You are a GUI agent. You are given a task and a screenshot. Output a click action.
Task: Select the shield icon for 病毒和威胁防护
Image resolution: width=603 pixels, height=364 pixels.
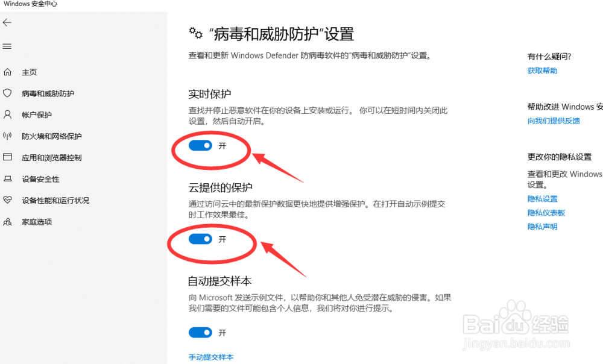coord(7,93)
